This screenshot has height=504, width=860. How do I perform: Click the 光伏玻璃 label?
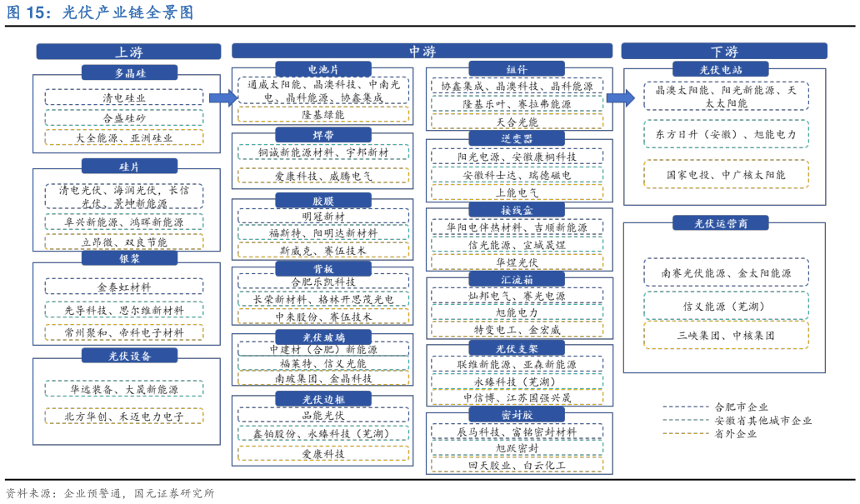[323, 337]
